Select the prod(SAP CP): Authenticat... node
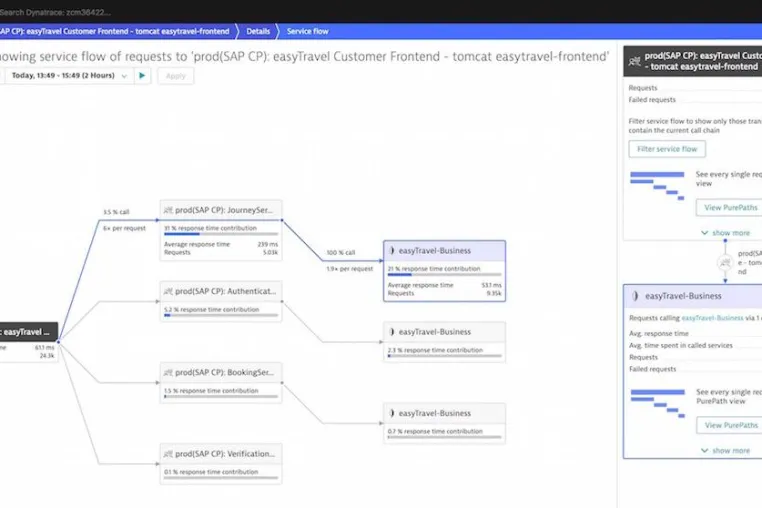Screen dimensions: 762x508 221,301
